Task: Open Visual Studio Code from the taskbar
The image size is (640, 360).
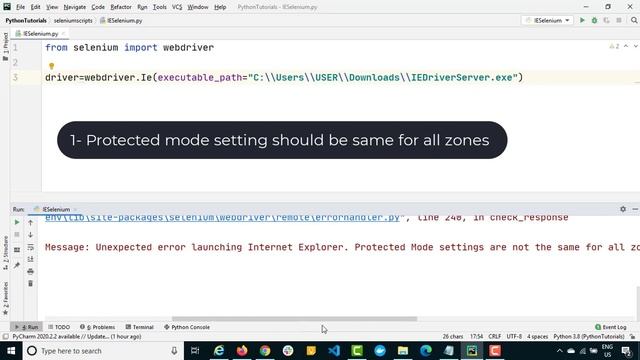Action: pyautogui.click(x=334, y=351)
